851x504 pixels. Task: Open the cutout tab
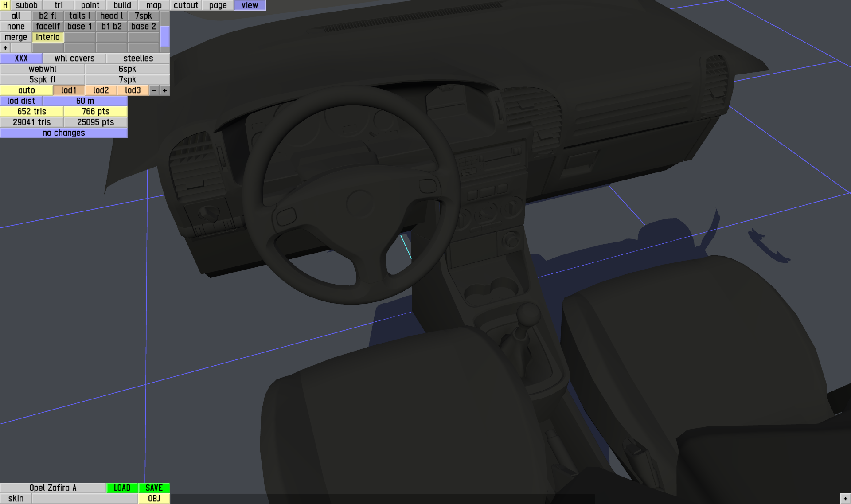(186, 5)
